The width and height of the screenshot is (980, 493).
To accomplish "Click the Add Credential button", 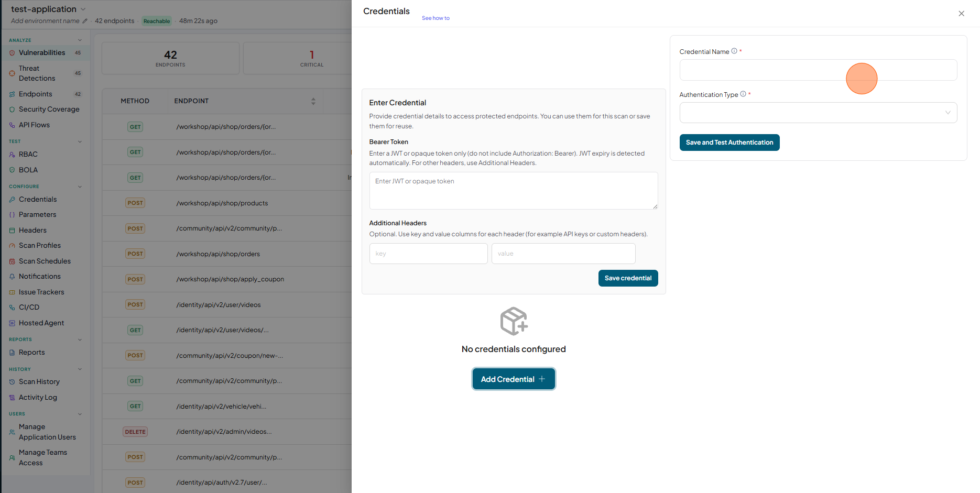I will tap(514, 379).
